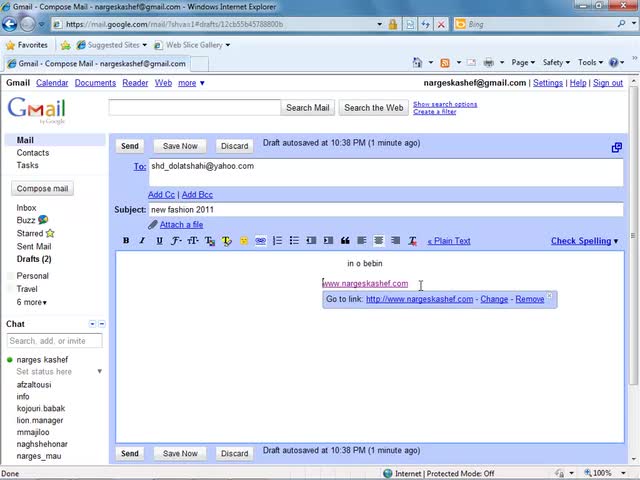Click the quote formatting icon
Image resolution: width=640 pixels, height=480 pixels.
345,241
